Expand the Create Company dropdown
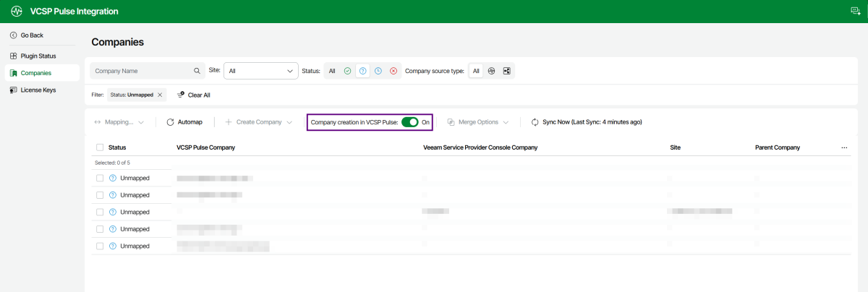868x292 pixels. coord(259,122)
